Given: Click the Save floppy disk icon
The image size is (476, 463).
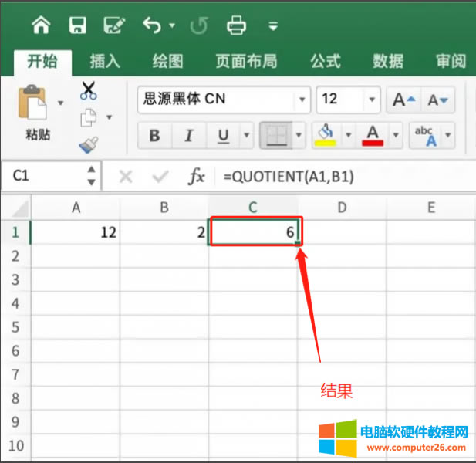Looking at the screenshot, I should coord(78,25).
